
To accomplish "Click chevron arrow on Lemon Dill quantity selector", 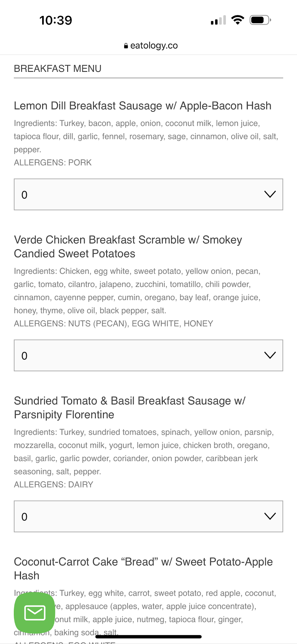I will (x=270, y=194).
